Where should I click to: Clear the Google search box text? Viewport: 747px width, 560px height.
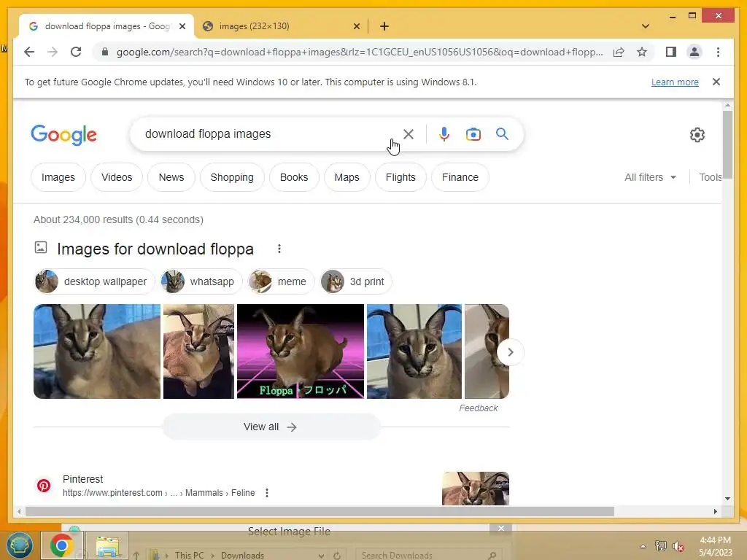coord(409,134)
